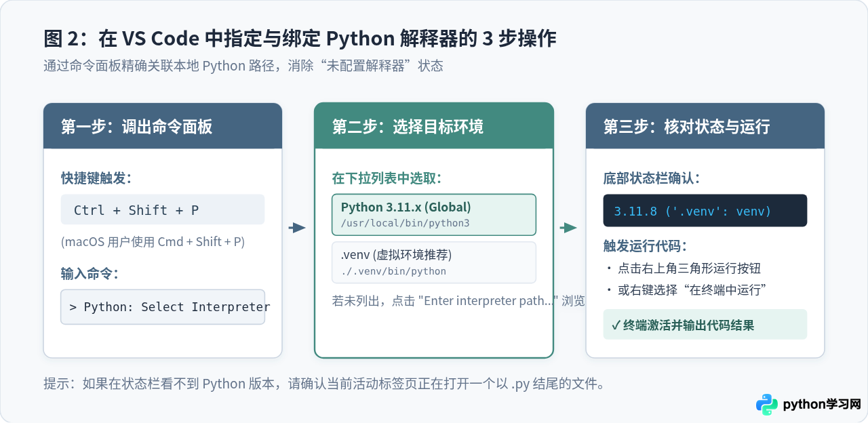
Task: Select the 第一步：调出命令面板 card header
Action: (x=163, y=126)
